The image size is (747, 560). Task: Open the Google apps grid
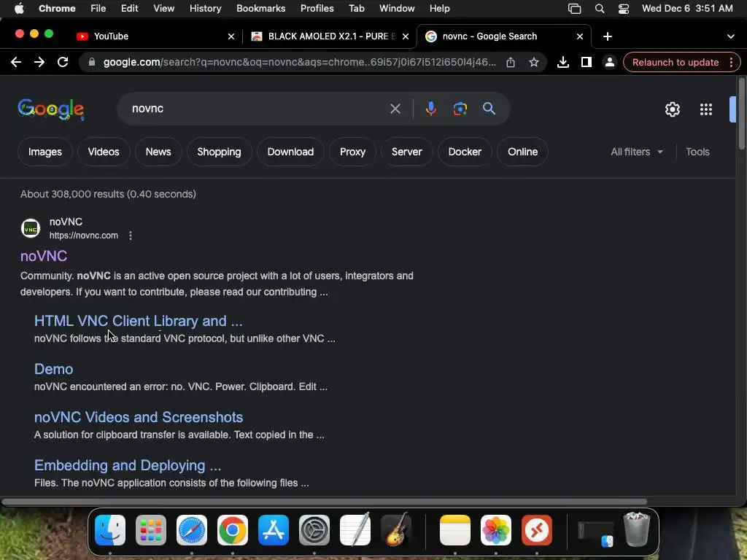click(705, 109)
